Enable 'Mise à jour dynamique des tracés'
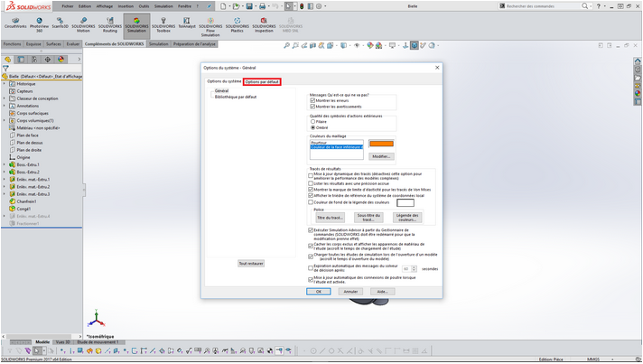 (311, 176)
